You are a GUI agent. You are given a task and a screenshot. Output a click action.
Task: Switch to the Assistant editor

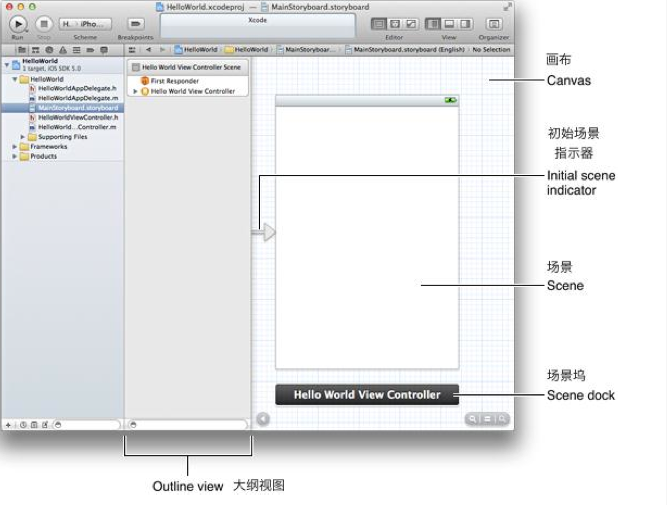click(x=395, y=24)
